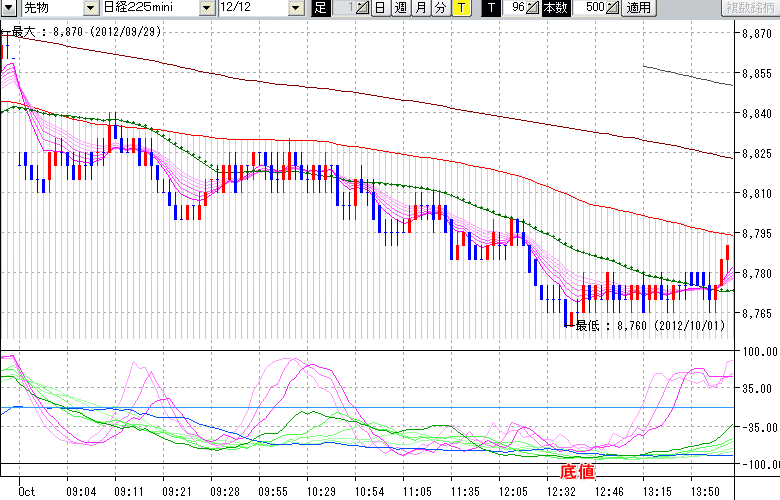Select monthly timeframe 月 button
The image size is (780, 500).
[420, 8]
